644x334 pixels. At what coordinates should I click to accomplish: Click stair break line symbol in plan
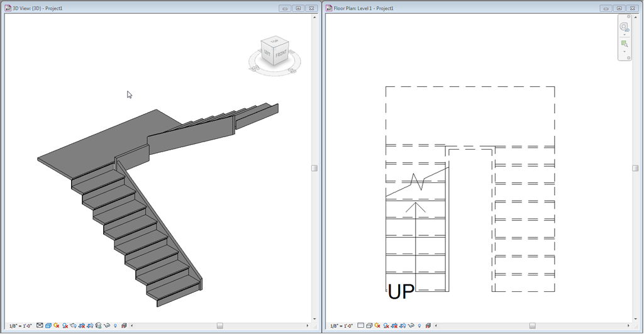click(x=418, y=182)
